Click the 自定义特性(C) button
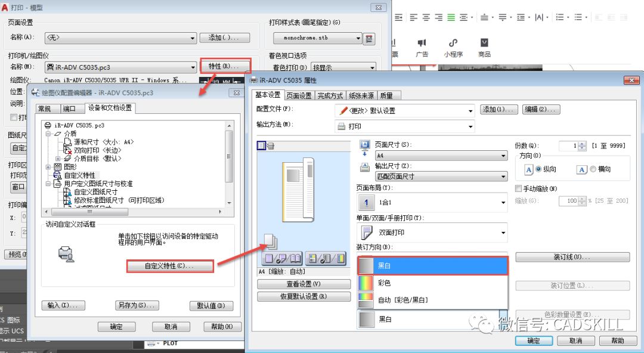Screen dimensions: 644x353 pos(169,267)
